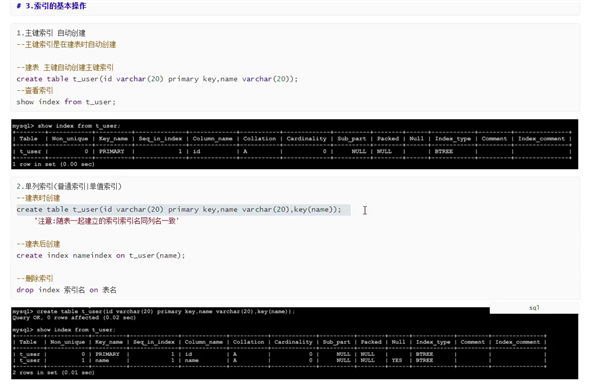
Task: Click the '--查看索引' comment line
Action: point(35,90)
